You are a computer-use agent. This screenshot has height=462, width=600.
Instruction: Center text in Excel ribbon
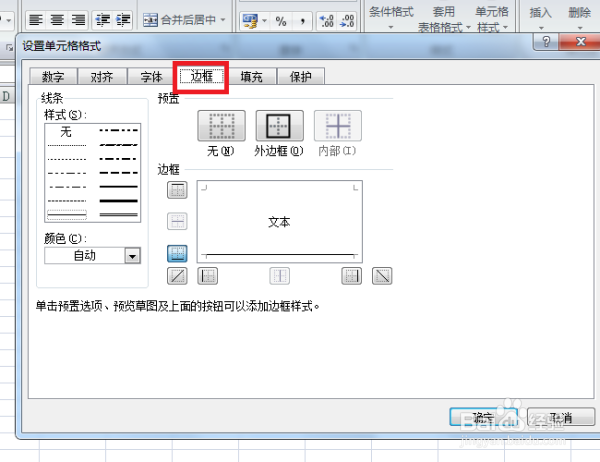57,20
